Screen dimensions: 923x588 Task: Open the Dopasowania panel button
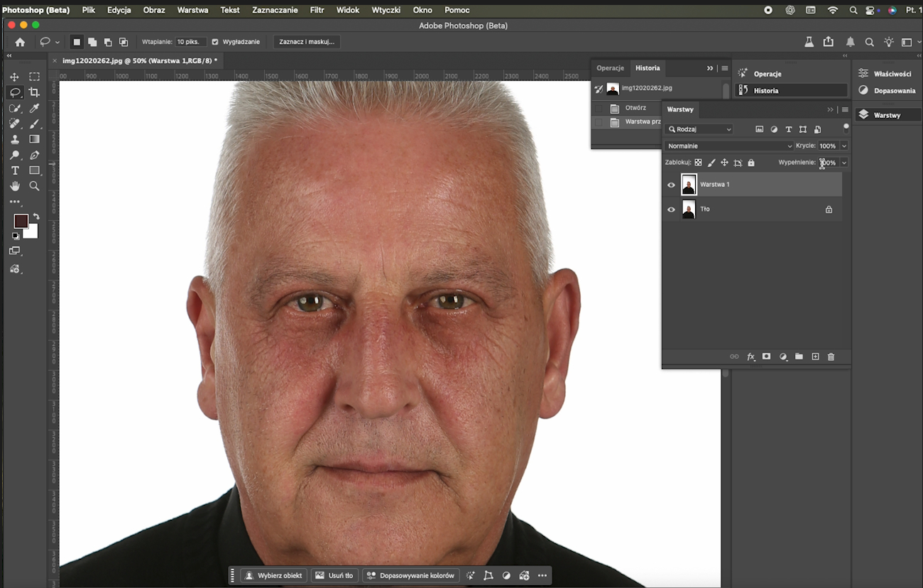pyautogui.click(x=887, y=91)
